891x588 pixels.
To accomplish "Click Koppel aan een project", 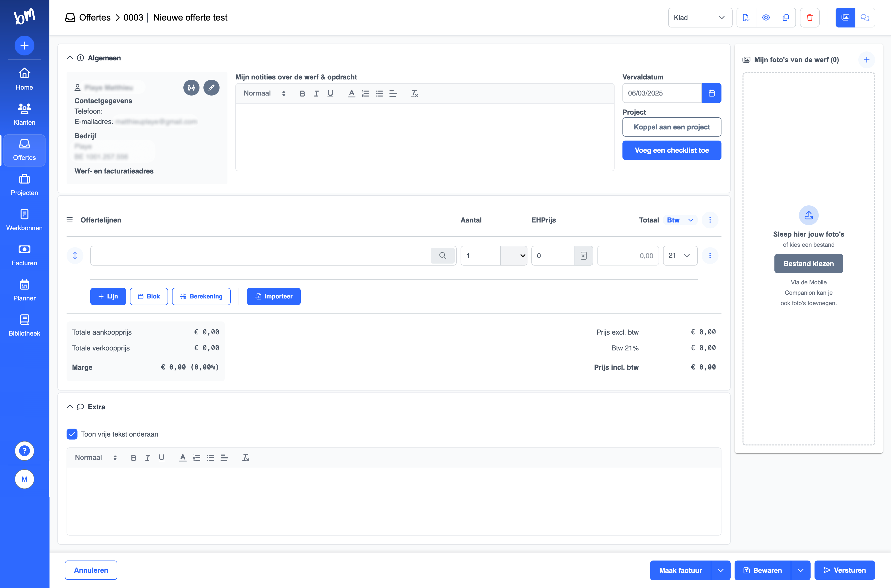I will (x=672, y=127).
